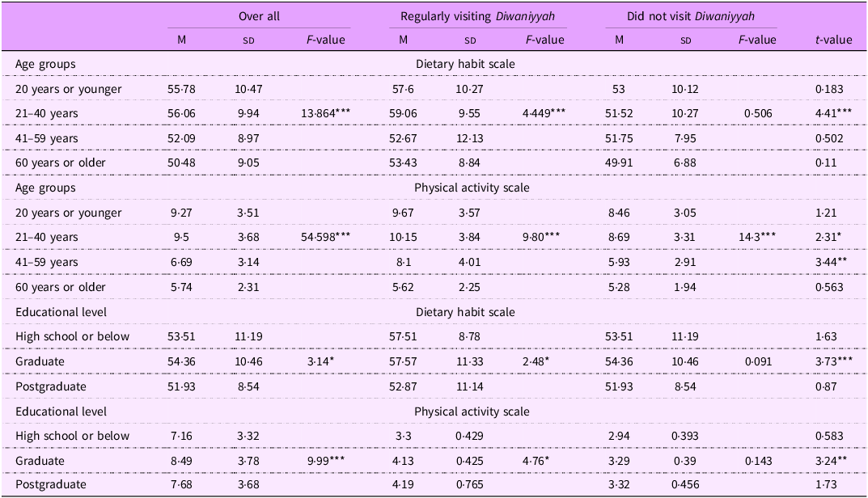868x498 pixels.
Task: Click the F-value 9·99*** cell
Action: coord(325,461)
